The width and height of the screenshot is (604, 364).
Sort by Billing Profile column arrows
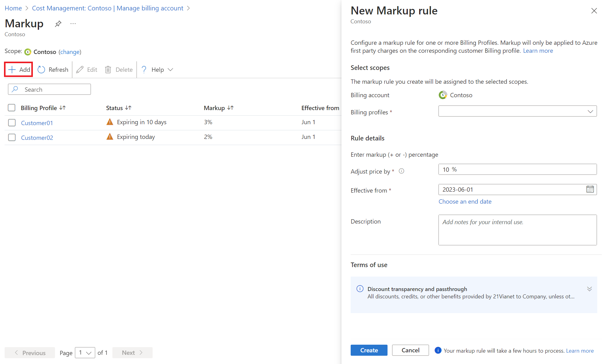coord(62,108)
